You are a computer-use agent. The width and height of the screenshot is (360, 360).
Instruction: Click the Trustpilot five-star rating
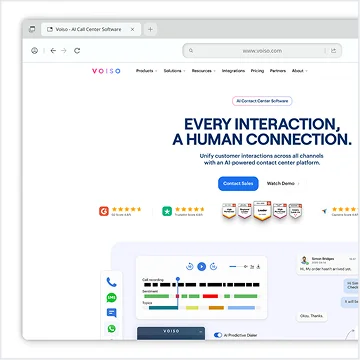point(189,209)
